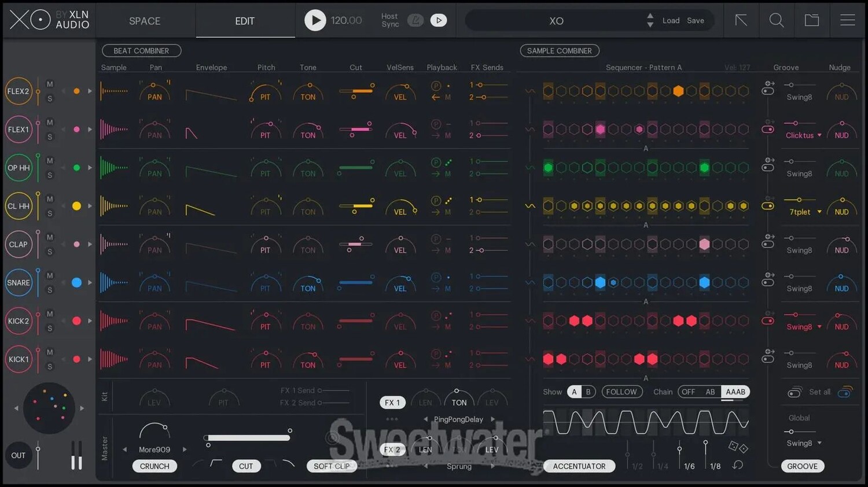Switch to the EDIT tab
The image size is (868, 487).
pyautogui.click(x=245, y=21)
